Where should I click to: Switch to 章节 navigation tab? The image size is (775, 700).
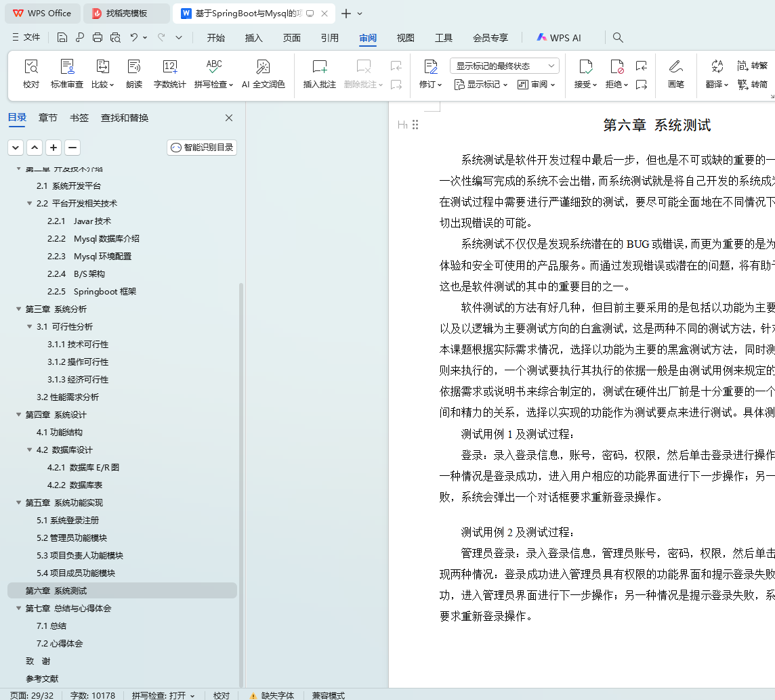pos(48,118)
